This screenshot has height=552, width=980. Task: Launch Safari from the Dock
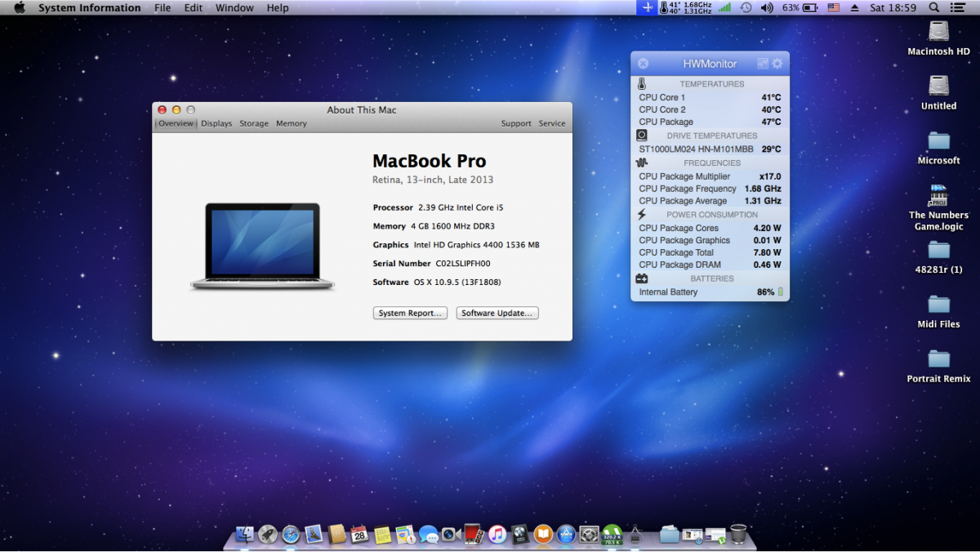click(x=291, y=534)
